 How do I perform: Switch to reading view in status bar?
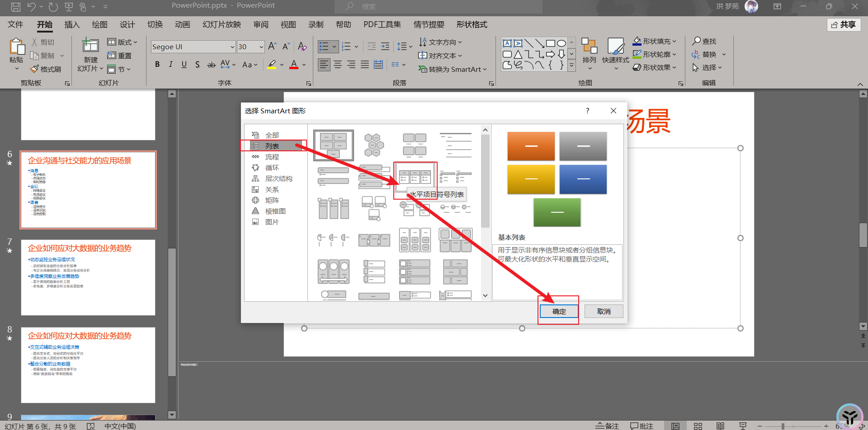721,426
